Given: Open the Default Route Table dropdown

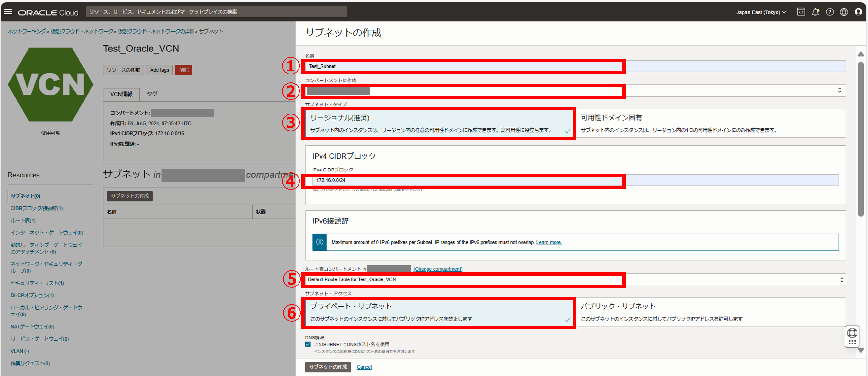Looking at the screenshot, I should point(735,279).
